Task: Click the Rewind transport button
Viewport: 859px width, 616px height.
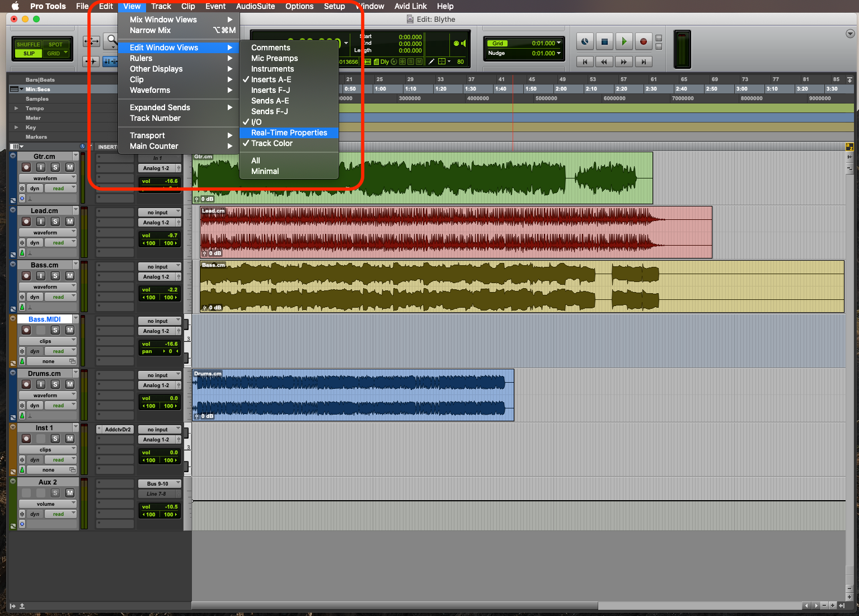Action: coord(604,62)
